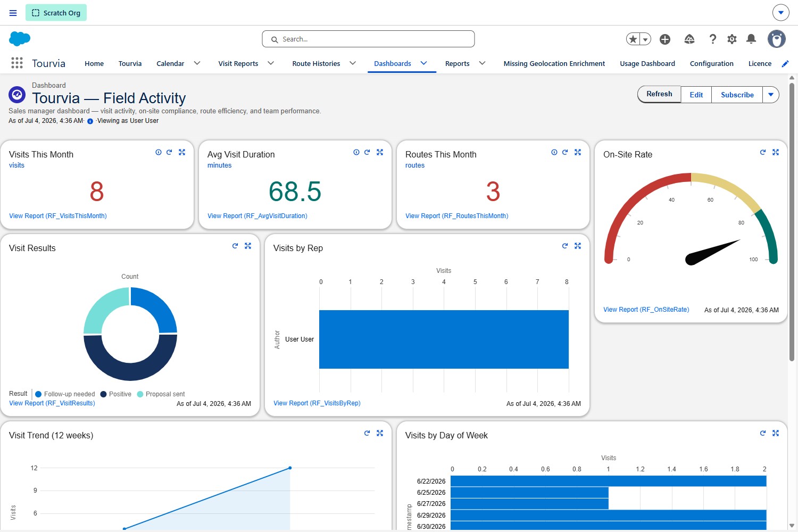This screenshot has width=798, height=532.
Task: Expand the Calendar tab chevron
Action: pos(197,63)
